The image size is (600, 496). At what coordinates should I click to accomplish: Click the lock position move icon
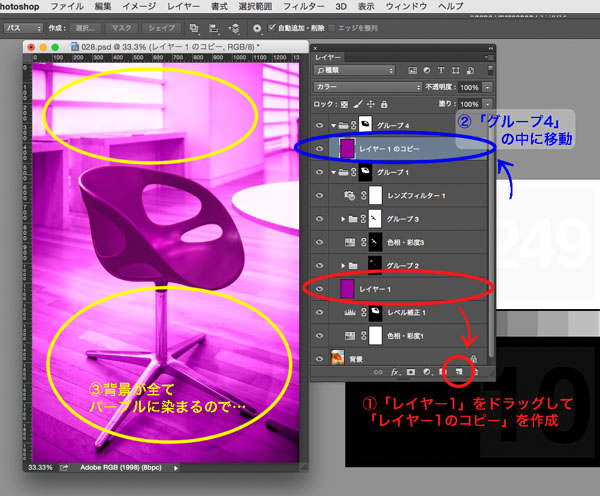coord(371,104)
